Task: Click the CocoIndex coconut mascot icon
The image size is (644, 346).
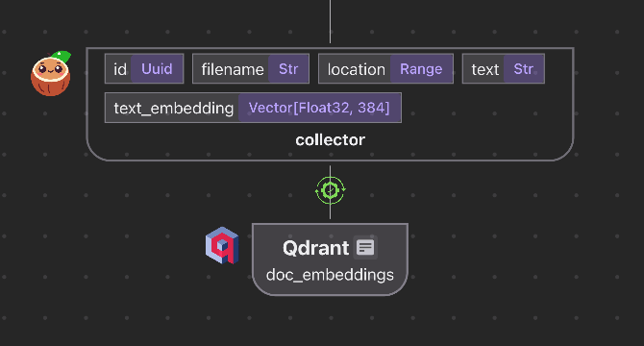Action: click(x=51, y=74)
